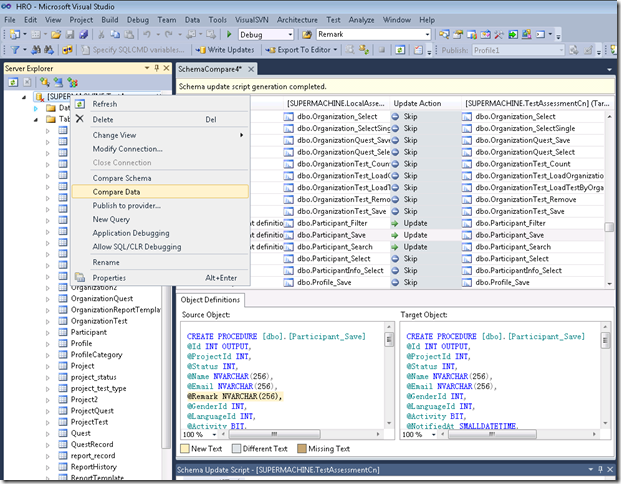Click the Write Updates toolbar button

click(226, 50)
